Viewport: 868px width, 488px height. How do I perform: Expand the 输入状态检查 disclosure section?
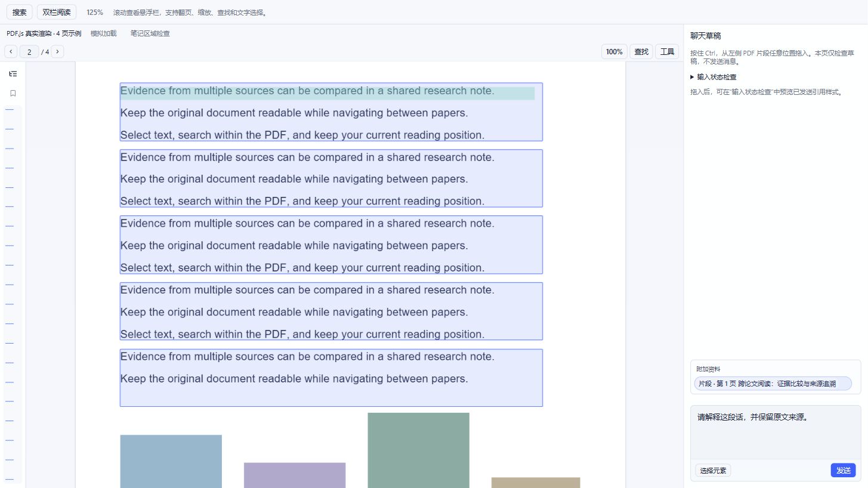tap(713, 77)
